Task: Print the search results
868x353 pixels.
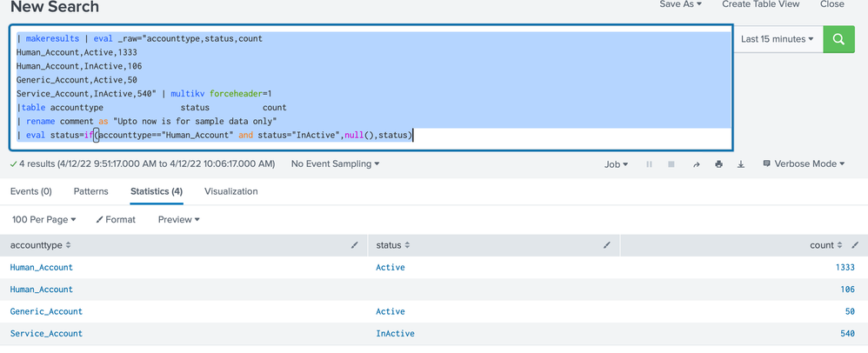Action: [718, 164]
